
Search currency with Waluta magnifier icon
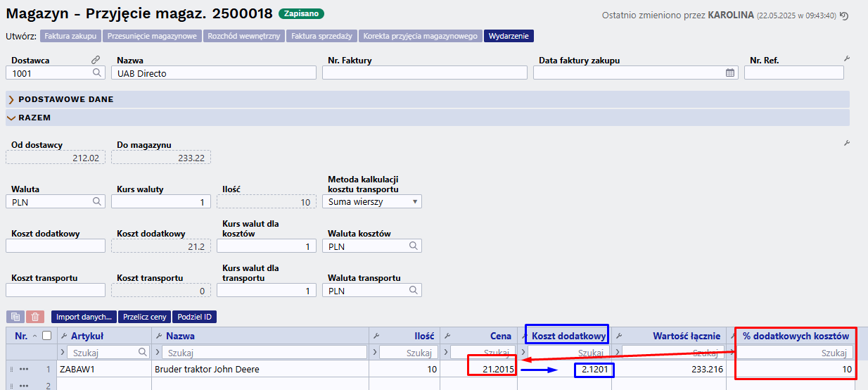[x=97, y=201]
